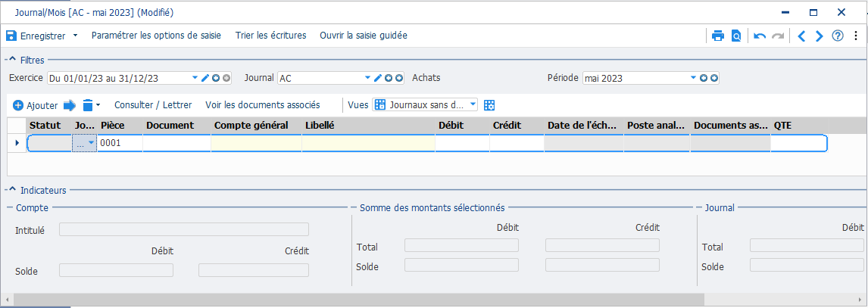Open help via the question mark icon
Image resolution: width=868 pixels, height=308 pixels.
click(838, 36)
